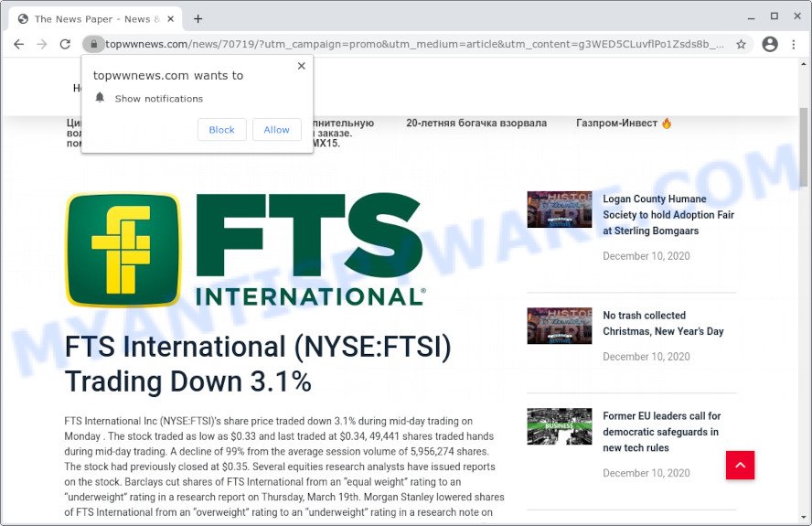The image size is (812, 526).
Task: Bookmark this page with the star icon
Action: click(741, 44)
